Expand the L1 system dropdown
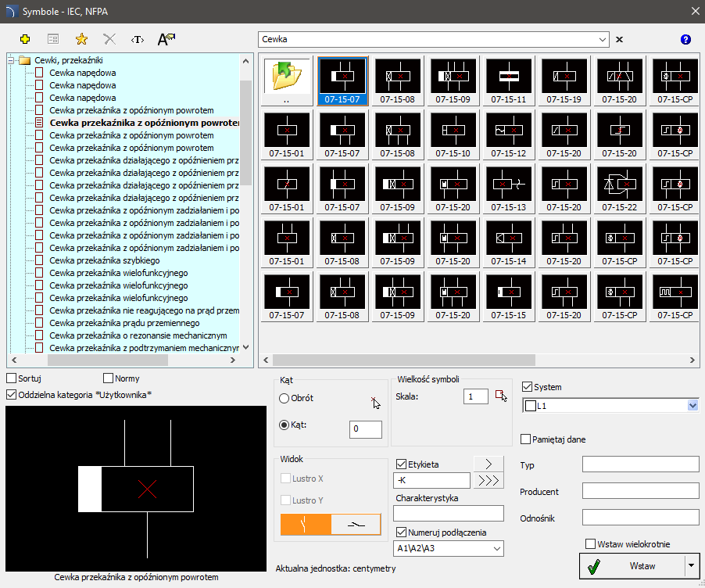The width and height of the screenshot is (705, 588). (x=691, y=406)
